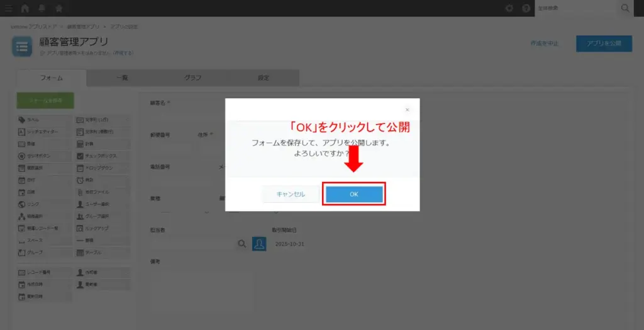Select the ルックアップ field in the palette
The height and width of the screenshot is (330, 644).
[x=104, y=228]
